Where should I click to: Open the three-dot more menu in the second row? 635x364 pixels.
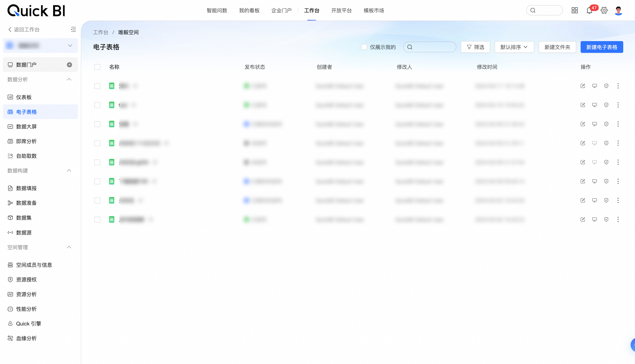pyautogui.click(x=618, y=105)
